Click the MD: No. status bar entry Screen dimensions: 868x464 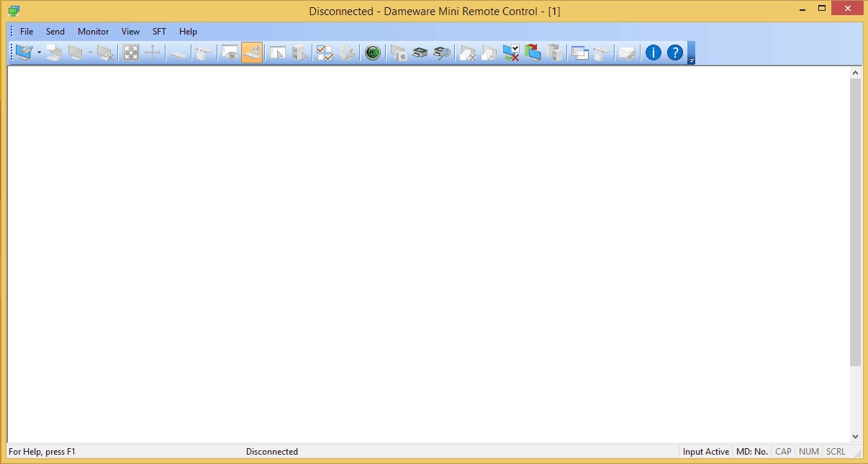[x=752, y=452]
